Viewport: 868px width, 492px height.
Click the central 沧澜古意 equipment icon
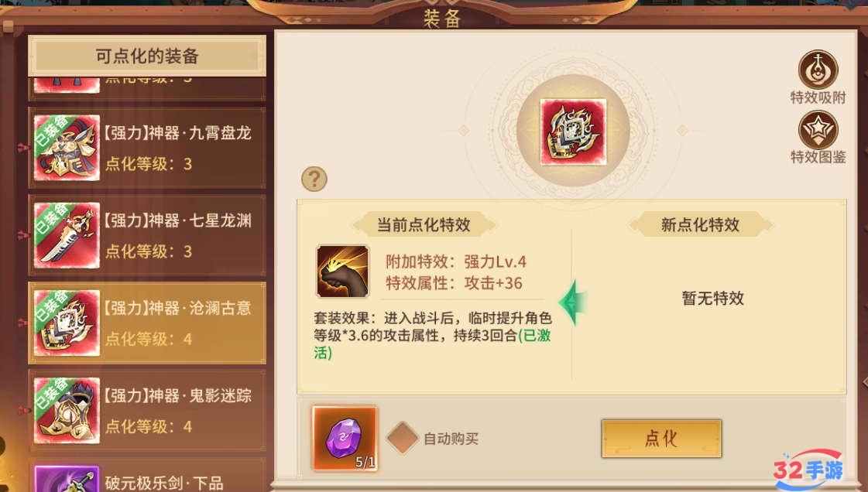573,132
